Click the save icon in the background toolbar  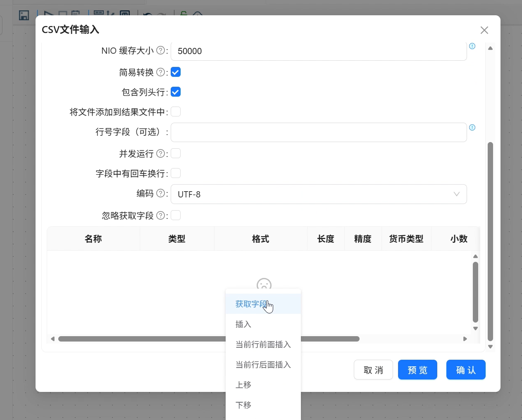coord(24,16)
